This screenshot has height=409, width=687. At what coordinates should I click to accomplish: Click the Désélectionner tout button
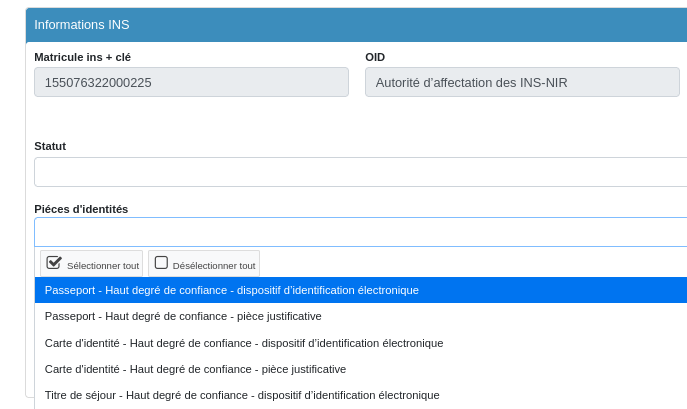point(204,263)
